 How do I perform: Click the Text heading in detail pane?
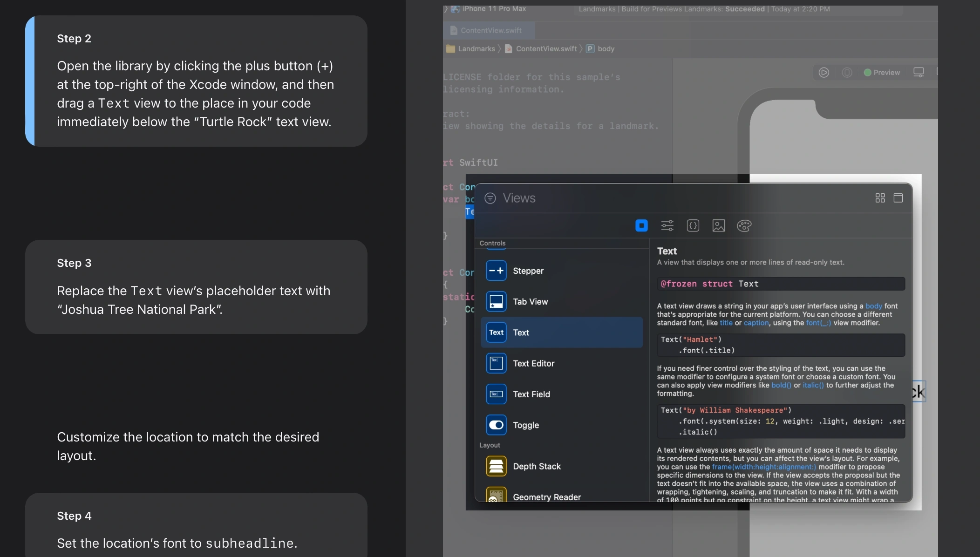pyautogui.click(x=667, y=251)
